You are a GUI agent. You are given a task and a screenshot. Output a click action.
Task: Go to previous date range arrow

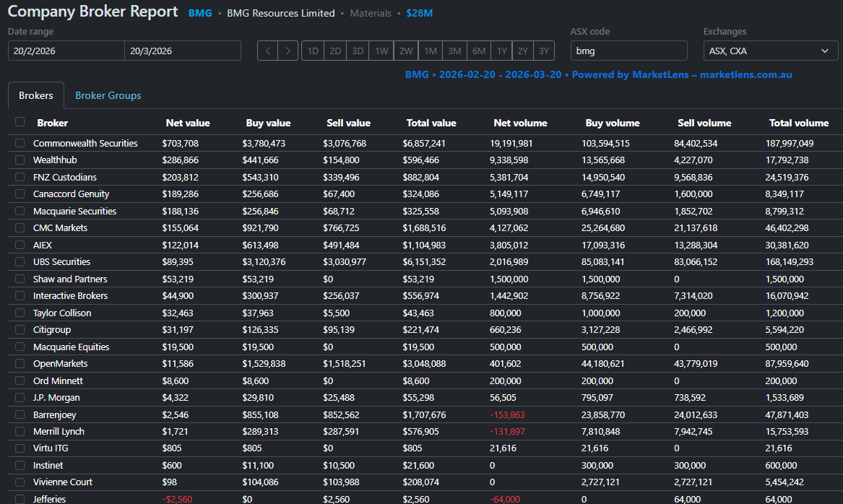pos(267,51)
